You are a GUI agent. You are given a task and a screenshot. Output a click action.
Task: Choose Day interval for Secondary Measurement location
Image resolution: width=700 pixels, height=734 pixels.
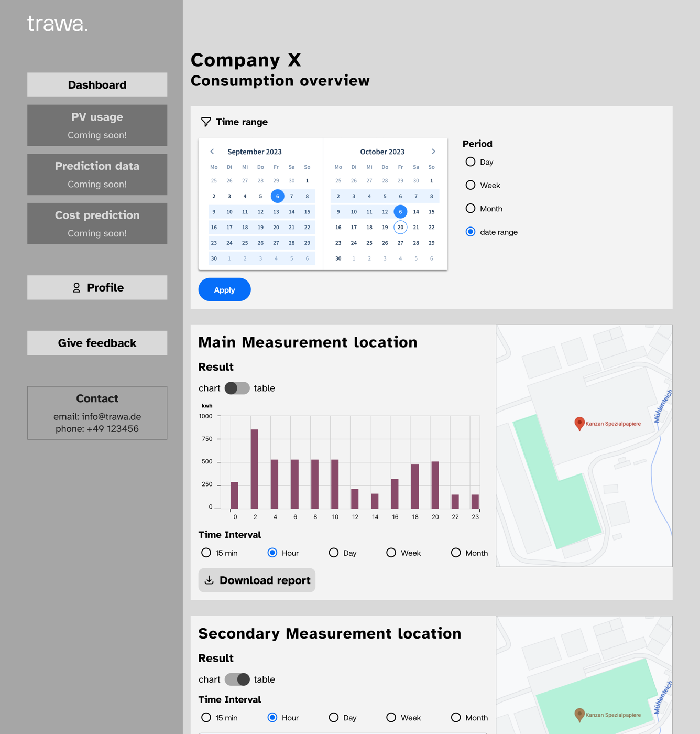tap(334, 717)
